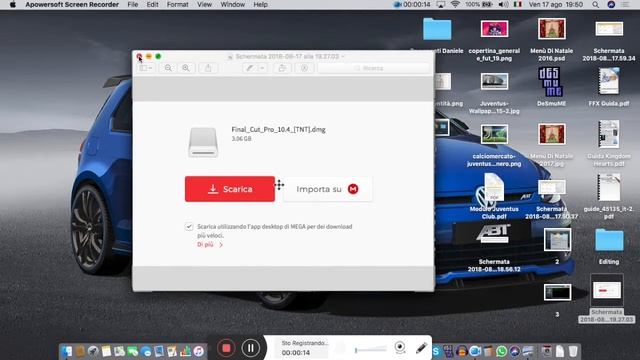Open iTunes from the Dock
This screenshot has width=640, height=360.
pyautogui.click(x=198, y=351)
